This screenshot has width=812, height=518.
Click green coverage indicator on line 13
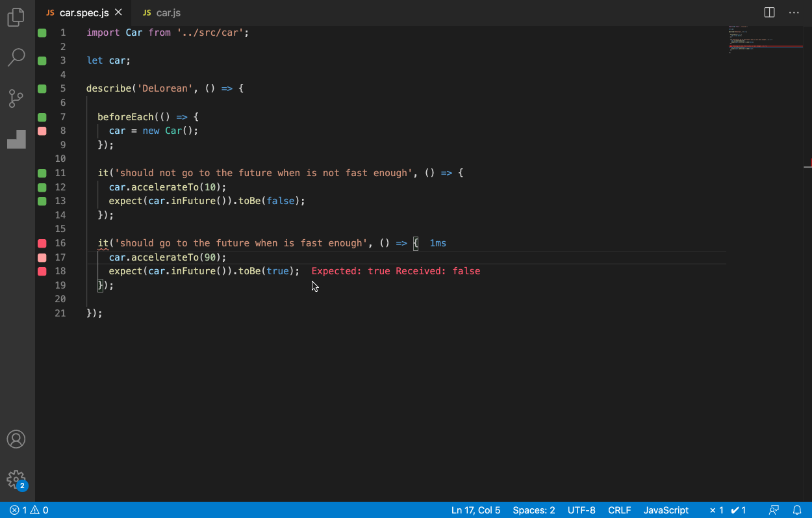(42, 201)
